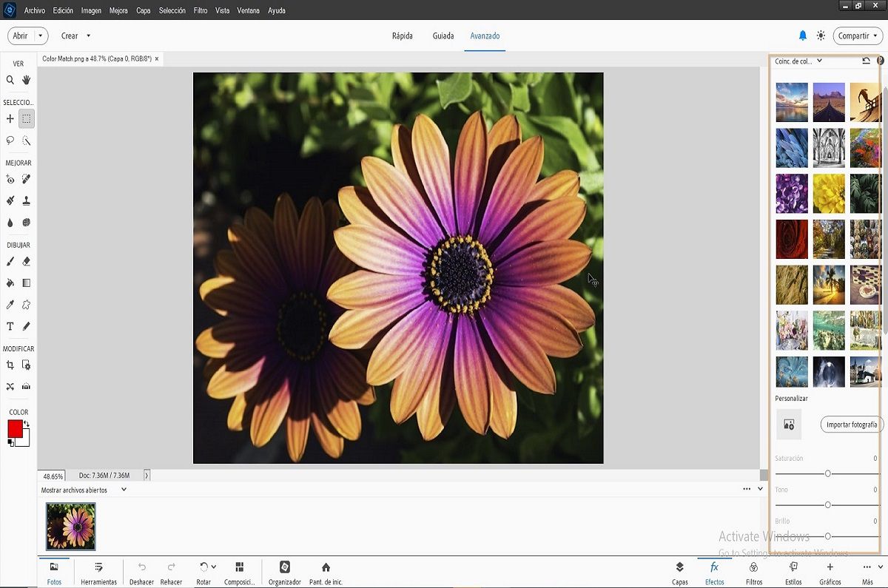The width and height of the screenshot is (888, 588).
Task: Switch to Guiada editing mode
Action: (443, 36)
